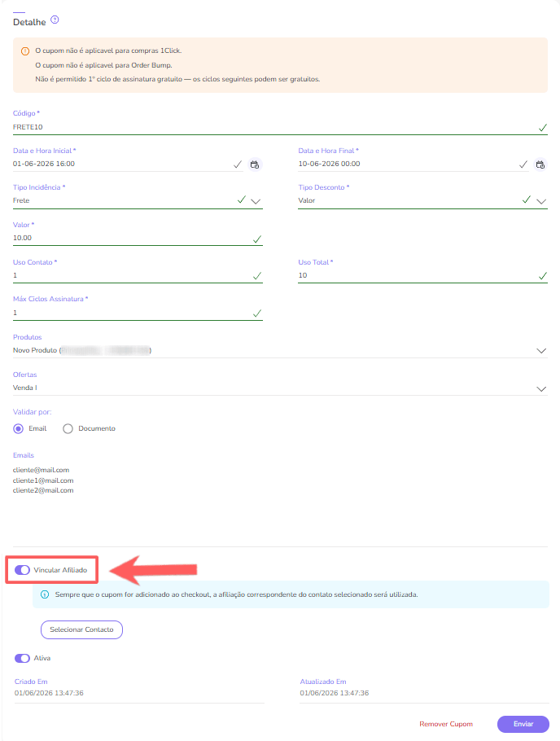Toggle the Vincular Afiliado switch
The image size is (560, 741).
[22, 570]
